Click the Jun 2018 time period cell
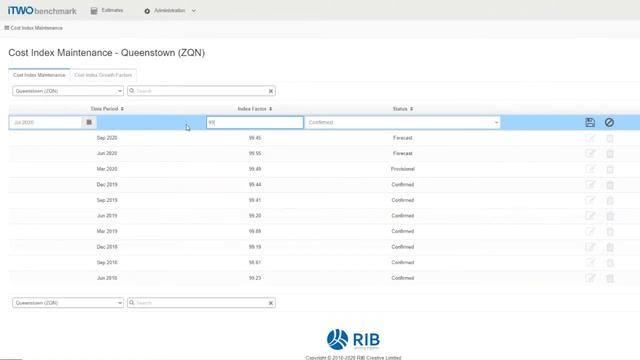Screen dimensions: 640x360 (x=107, y=278)
